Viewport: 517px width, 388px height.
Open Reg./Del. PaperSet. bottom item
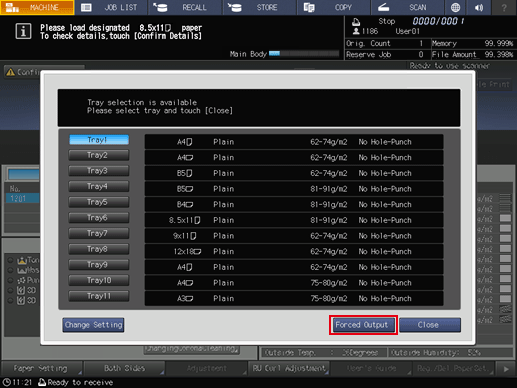point(453,368)
